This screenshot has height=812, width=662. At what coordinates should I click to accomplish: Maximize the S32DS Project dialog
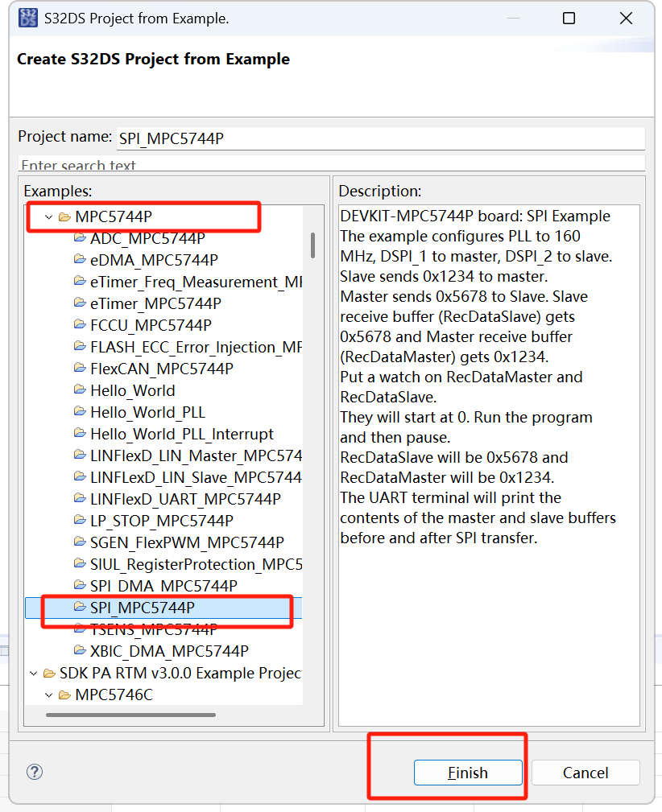point(569,19)
